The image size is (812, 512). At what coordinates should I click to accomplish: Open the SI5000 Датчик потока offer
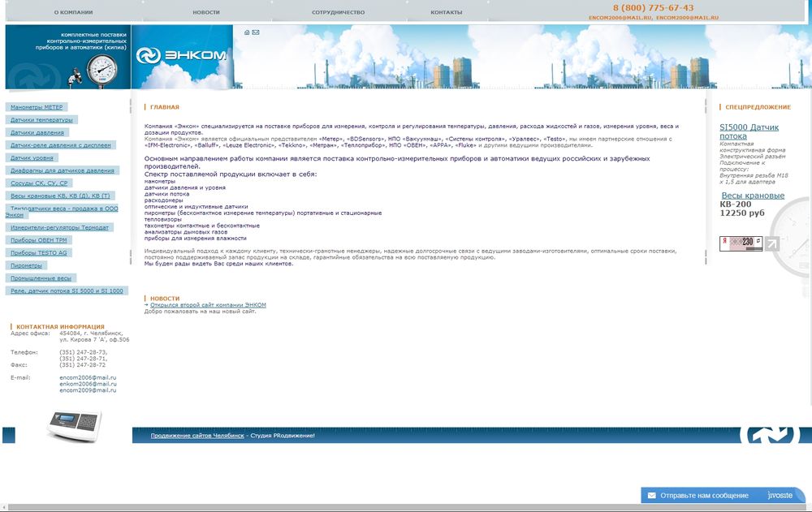(x=749, y=131)
